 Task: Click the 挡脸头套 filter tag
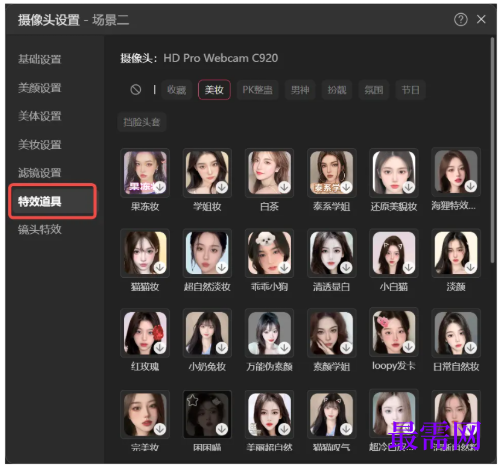[x=142, y=122]
